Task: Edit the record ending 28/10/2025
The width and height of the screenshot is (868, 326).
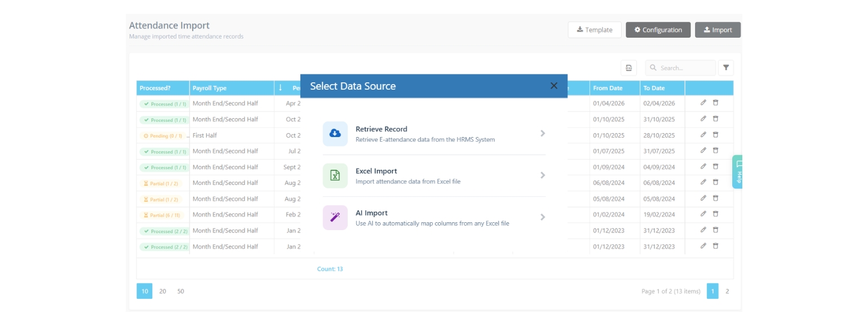Action: tap(703, 134)
